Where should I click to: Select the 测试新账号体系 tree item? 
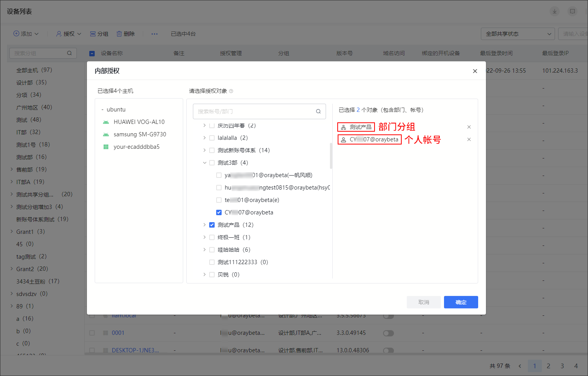[243, 150]
